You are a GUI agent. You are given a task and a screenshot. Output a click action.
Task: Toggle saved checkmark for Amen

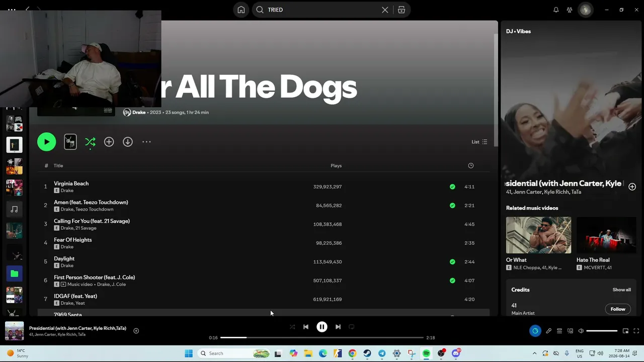[452, 205]
